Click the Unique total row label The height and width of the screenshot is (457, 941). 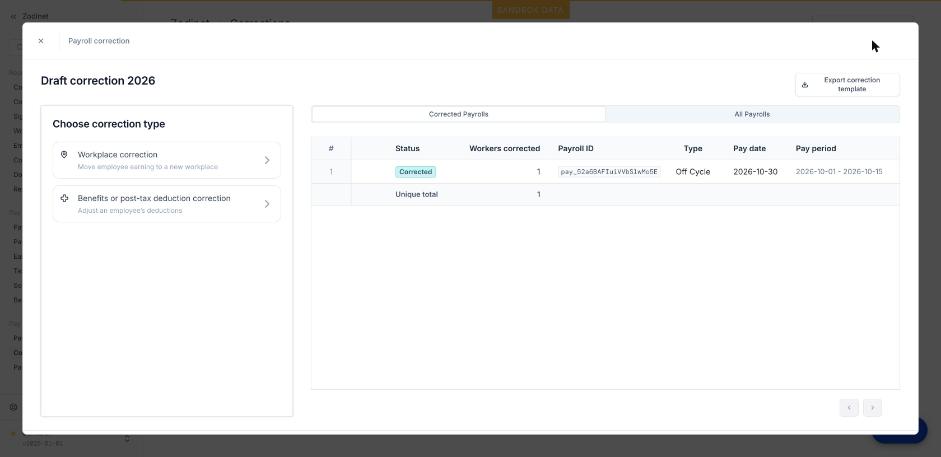[416, 194]
